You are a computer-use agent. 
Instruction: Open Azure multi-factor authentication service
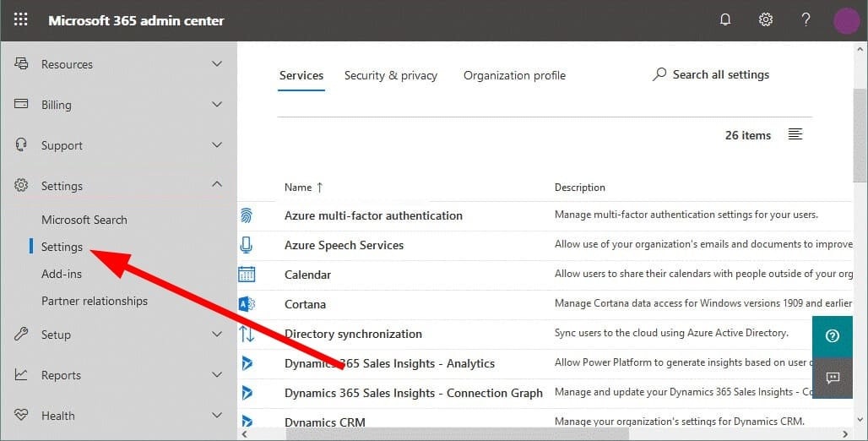374,215
